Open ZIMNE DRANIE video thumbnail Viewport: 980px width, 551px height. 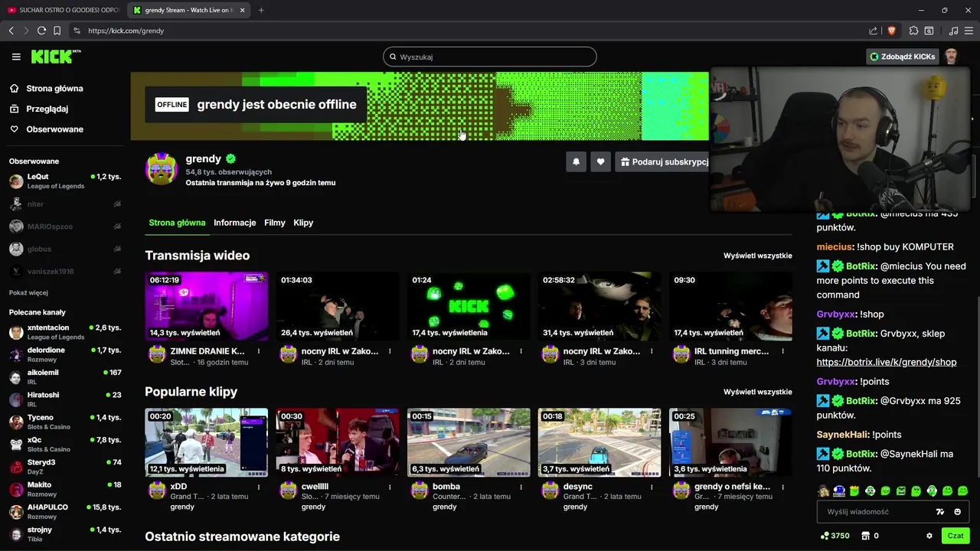tap(207, 306)
